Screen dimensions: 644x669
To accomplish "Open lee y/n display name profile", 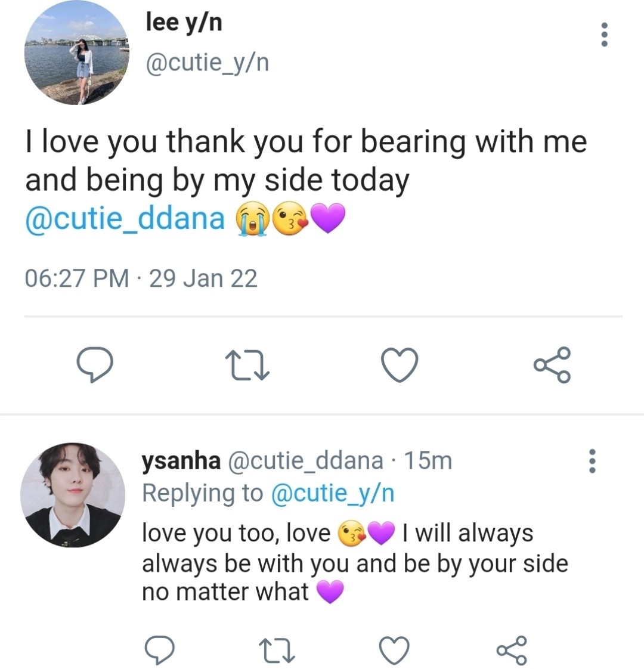I will pyautogui.click(x=184, y=23).
